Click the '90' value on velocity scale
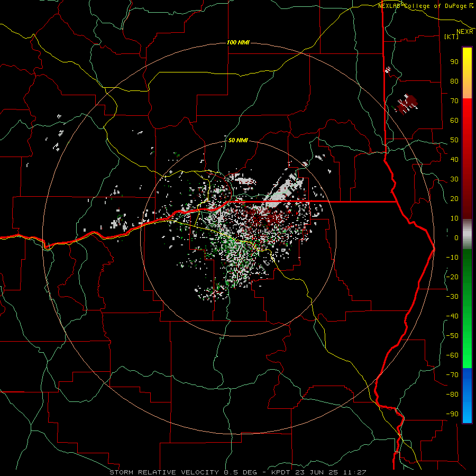476x476 pixels. point(454,62)
